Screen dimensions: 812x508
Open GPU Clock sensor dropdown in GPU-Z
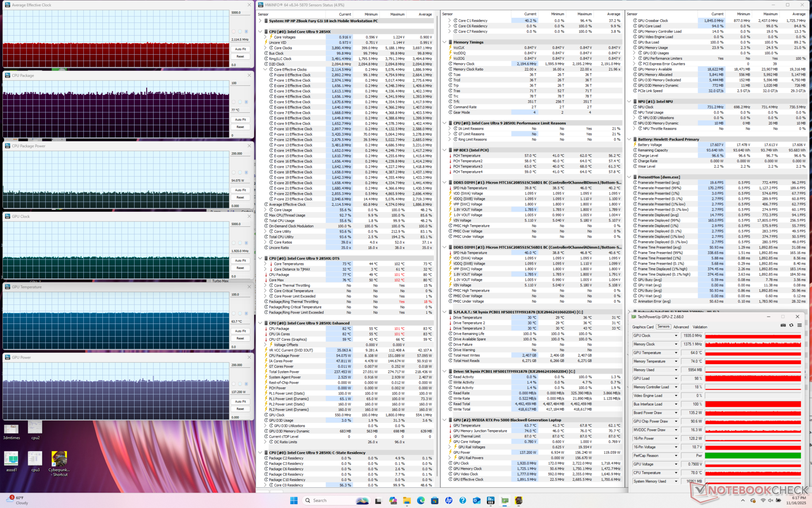pos(676,336)
